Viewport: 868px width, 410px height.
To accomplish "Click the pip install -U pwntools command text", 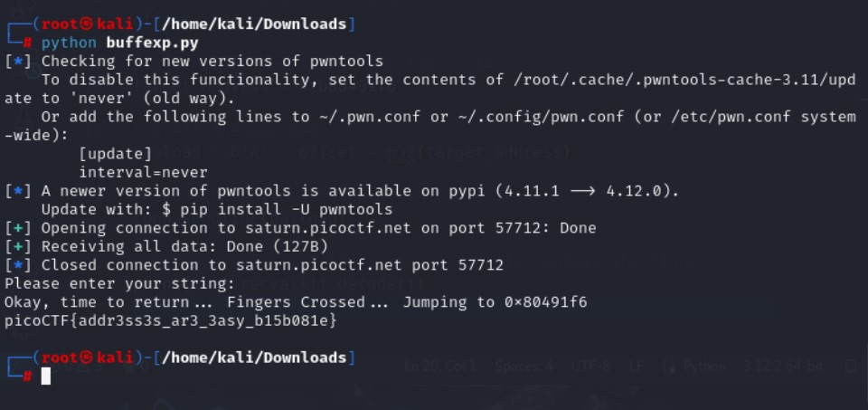I will [287, 209].
